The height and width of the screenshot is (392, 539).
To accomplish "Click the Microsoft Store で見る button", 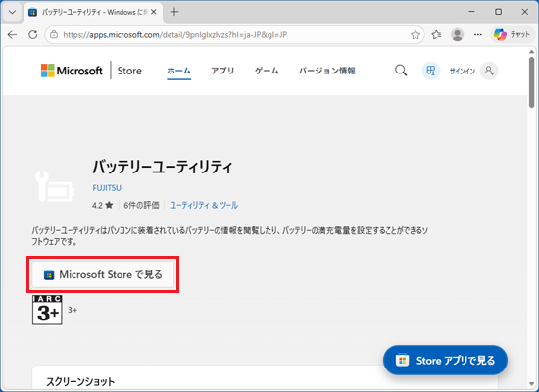I will point(103,274).
